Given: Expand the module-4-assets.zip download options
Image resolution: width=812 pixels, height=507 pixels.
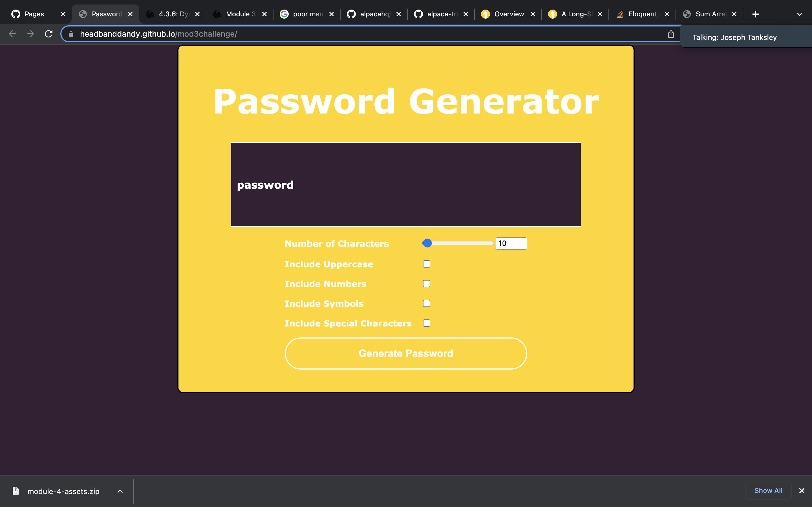Looking at the screenshot, I should (x=120, y=491).
